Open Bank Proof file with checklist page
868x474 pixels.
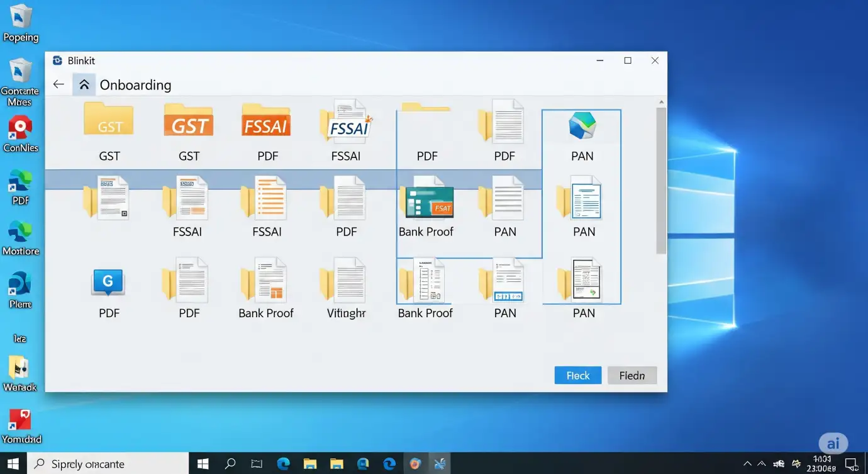423,279
